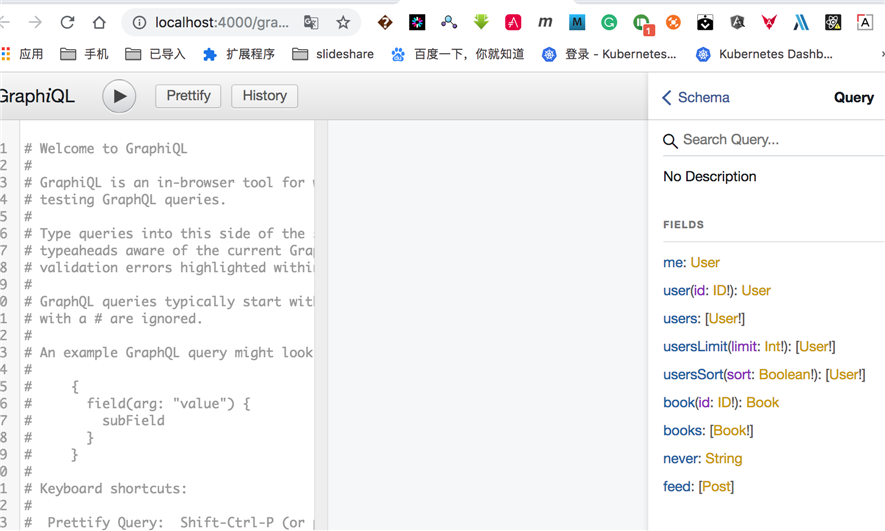
Task: Open the 百度一下 bookmark
Action: tap(458, 54)
